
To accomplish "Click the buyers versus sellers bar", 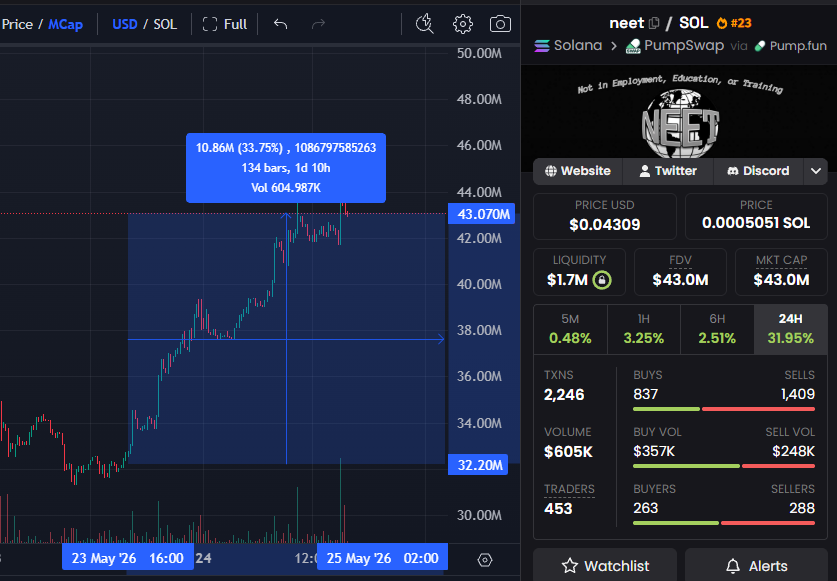I will (x=724, y=523).
